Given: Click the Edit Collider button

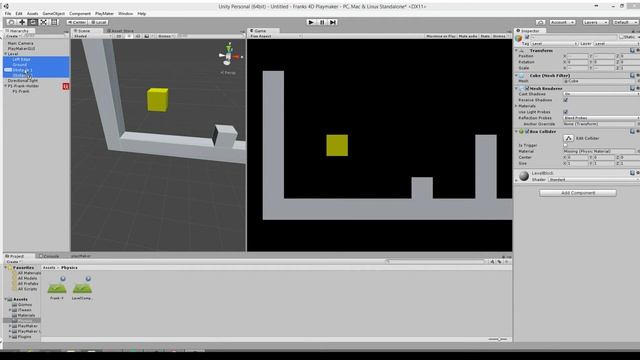Looking at the screenshot, I should click(569, 138).
